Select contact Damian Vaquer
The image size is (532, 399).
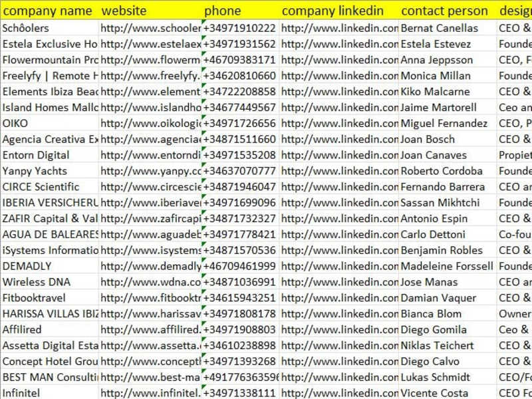point(448,298)
